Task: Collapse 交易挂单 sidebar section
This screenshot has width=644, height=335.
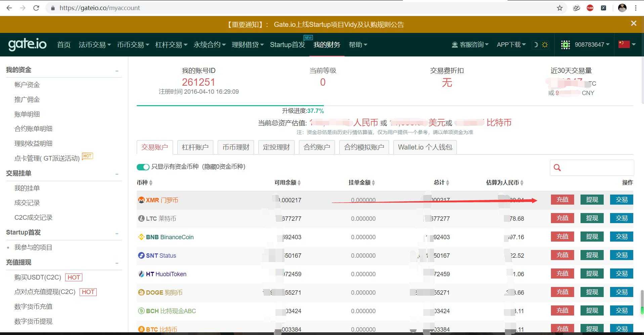Action: click(x=117, y=174)
